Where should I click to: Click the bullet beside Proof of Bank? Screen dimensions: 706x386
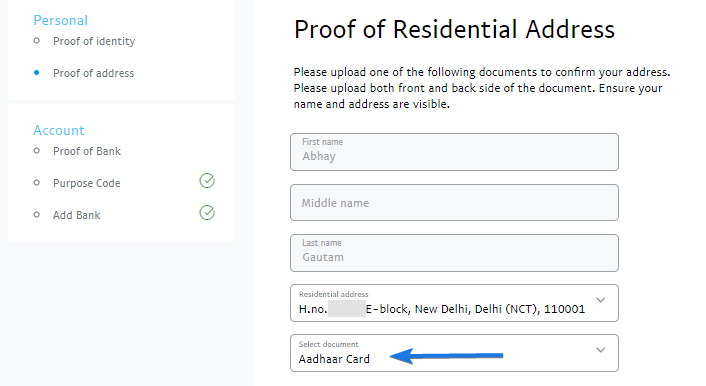coord(36,151)
